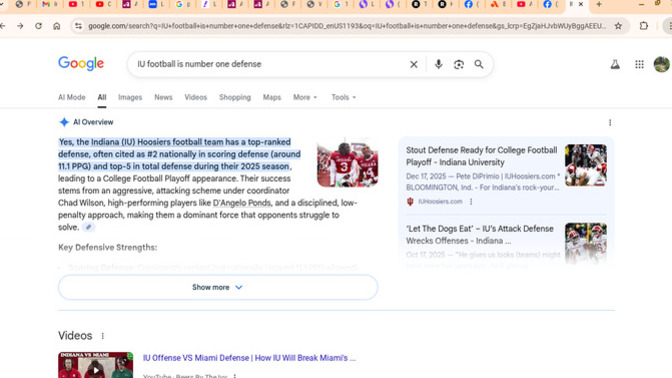Switch to News results

[x=163, y=97]
